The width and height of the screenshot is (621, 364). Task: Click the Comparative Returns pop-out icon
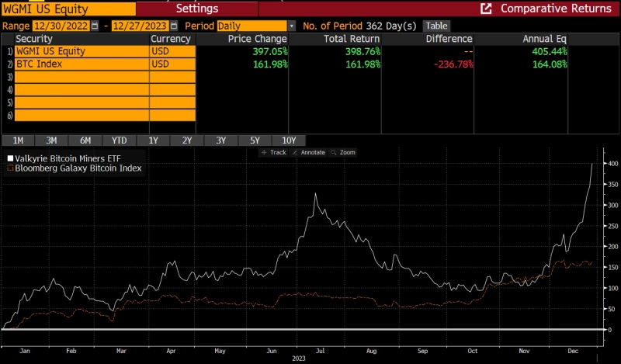(486, 9)
